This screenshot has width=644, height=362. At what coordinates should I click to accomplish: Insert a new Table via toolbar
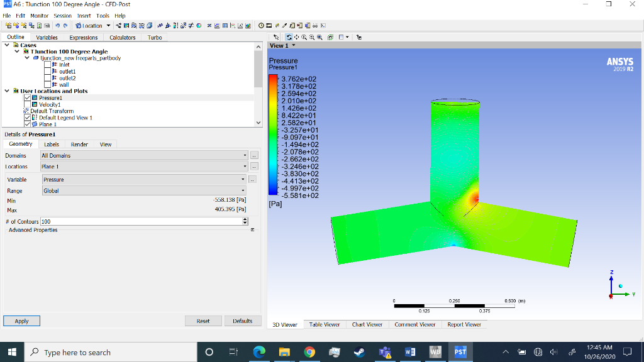225,25
